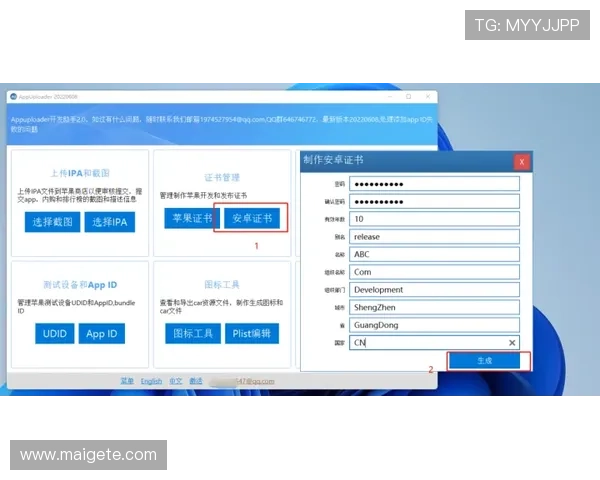
Task: Click the validity years field showing 10
Action: pos(434,219)
